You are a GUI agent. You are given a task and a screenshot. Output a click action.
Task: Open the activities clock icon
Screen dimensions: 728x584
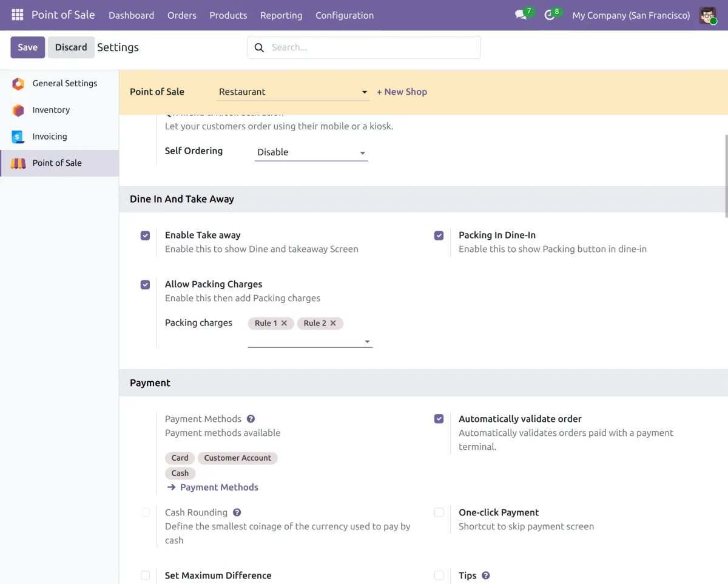pos(550,15)
